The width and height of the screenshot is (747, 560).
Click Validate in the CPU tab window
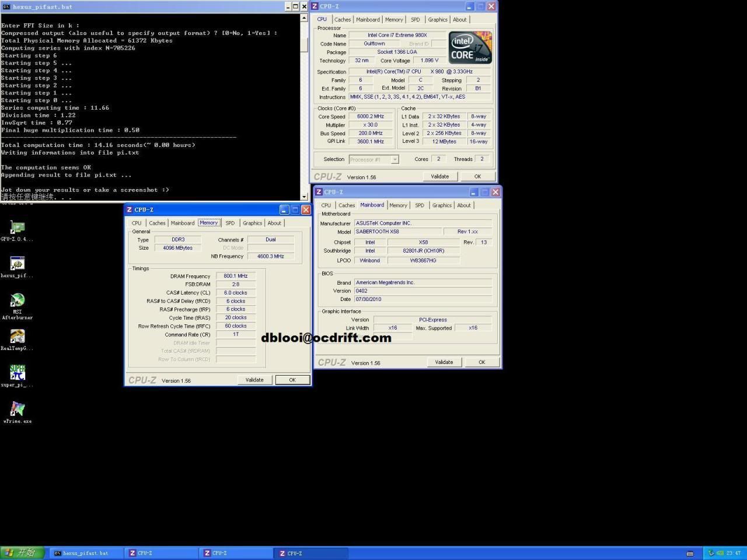[x=439, y=176]
